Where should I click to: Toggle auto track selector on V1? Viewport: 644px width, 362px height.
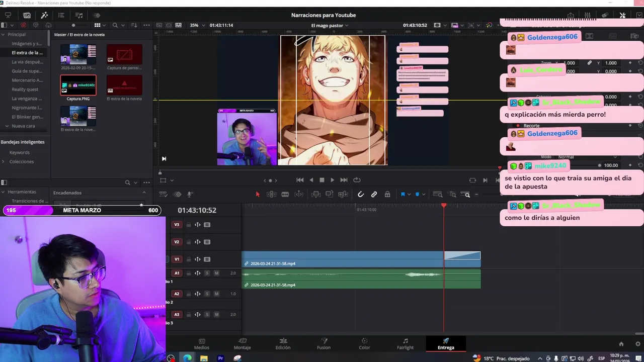tap(198, 259)
